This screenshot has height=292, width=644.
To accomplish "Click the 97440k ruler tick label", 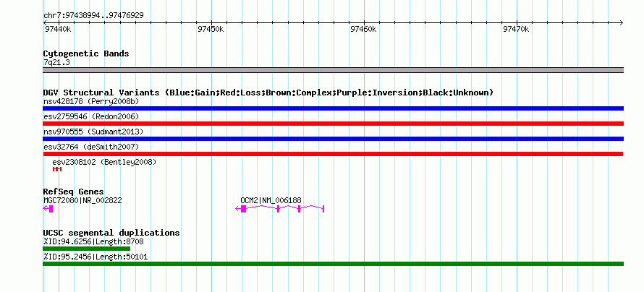I will click(57, 29).
